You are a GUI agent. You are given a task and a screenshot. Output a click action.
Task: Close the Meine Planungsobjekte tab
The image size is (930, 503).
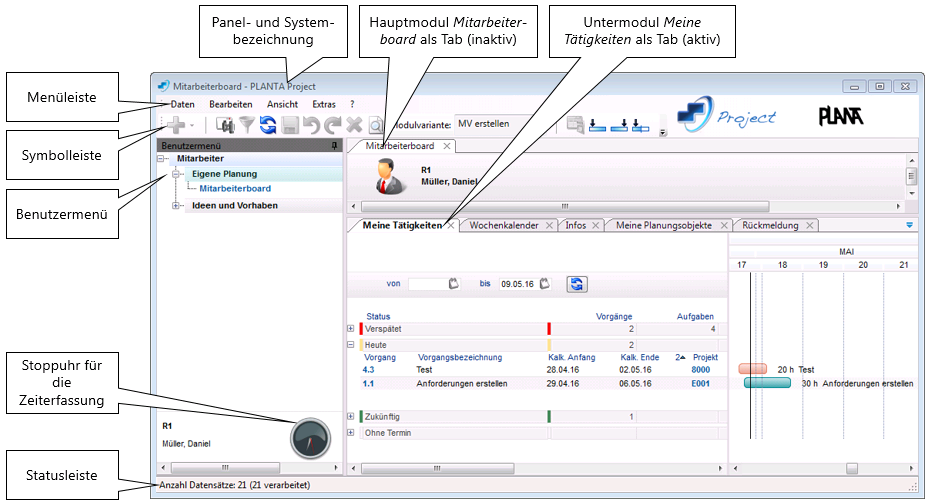coord(724,225)
